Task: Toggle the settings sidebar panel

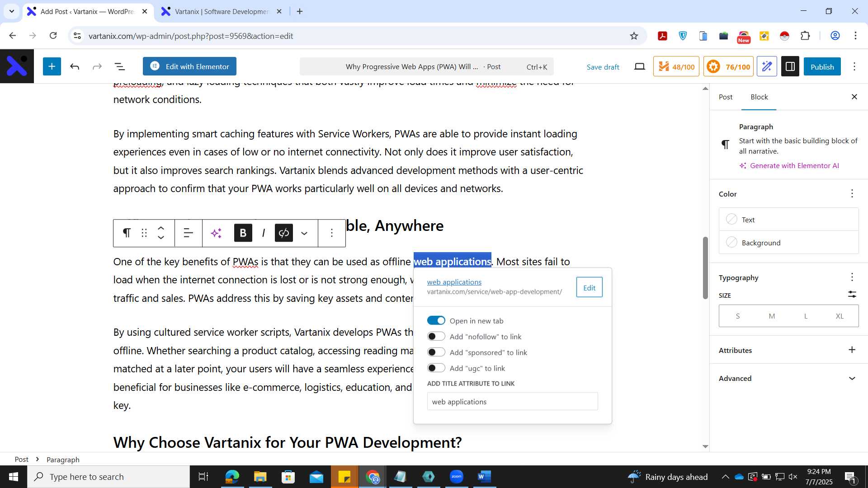Action: click(790, 67)
